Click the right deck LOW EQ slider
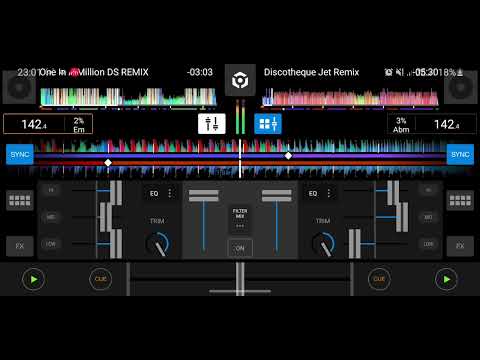 coord(355,244)
